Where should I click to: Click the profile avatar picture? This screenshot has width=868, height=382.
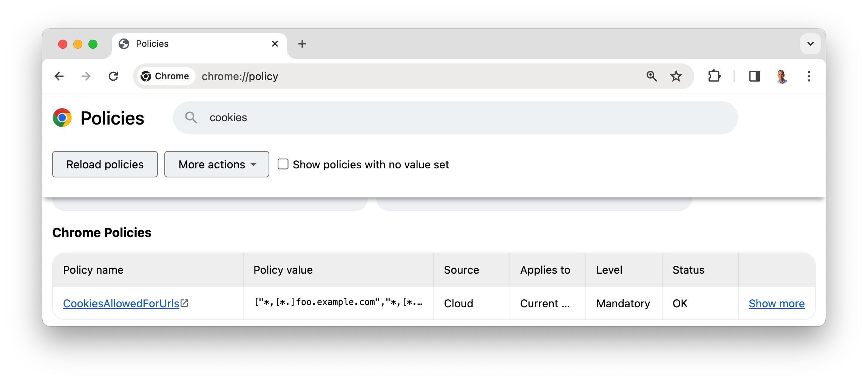(x=782, y=76)
